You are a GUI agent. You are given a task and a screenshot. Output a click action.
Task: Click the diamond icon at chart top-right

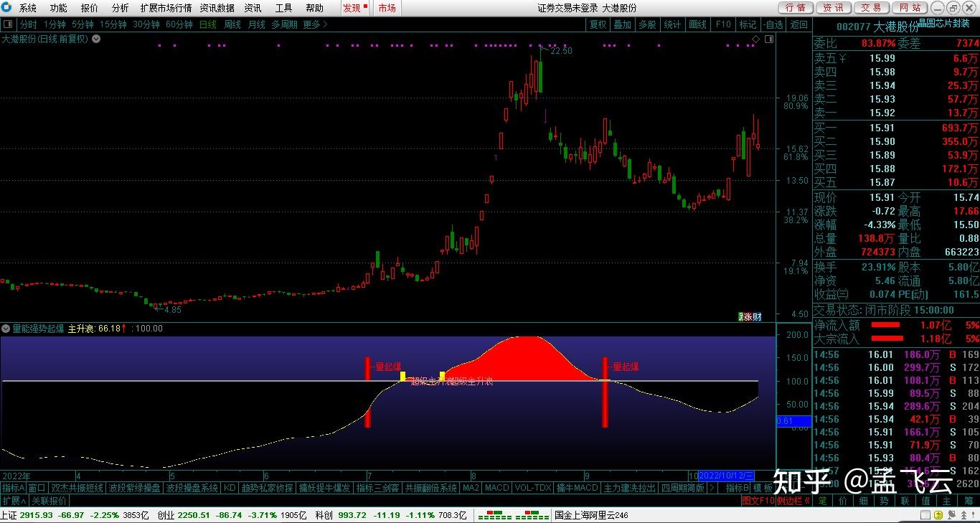(755, 39)
